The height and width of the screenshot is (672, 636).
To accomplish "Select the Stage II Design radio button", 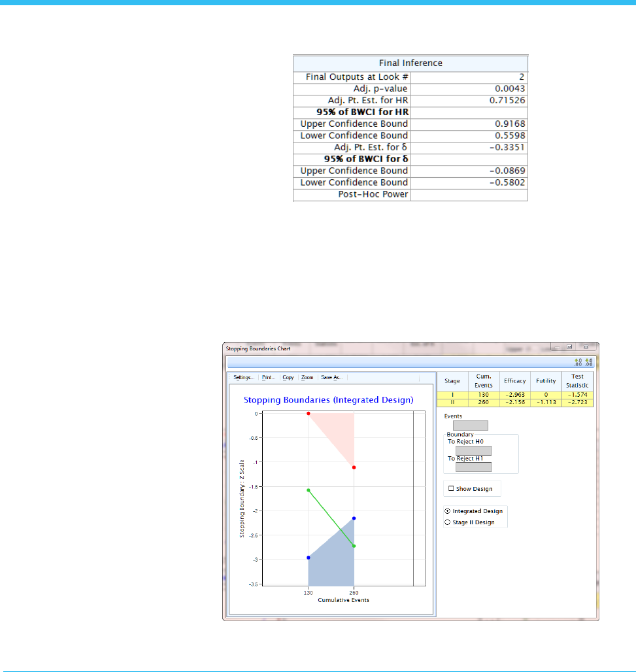I will tap(448, 522).
